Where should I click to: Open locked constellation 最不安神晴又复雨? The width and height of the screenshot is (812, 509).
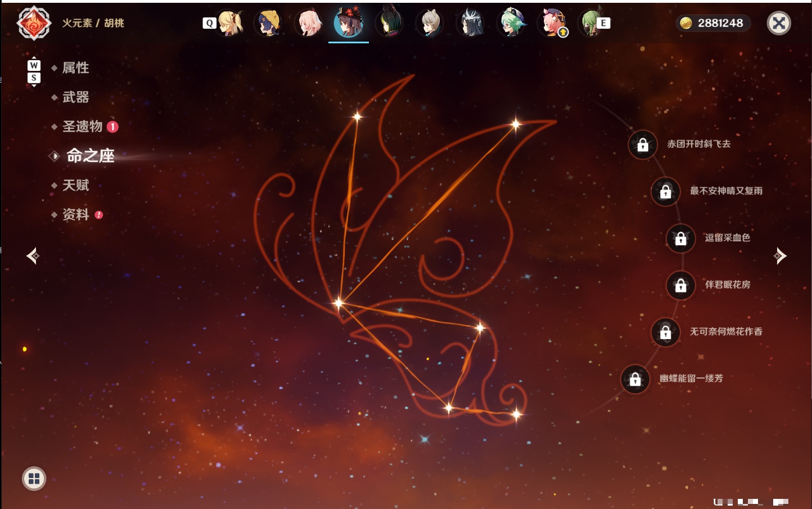click(665, 191)
